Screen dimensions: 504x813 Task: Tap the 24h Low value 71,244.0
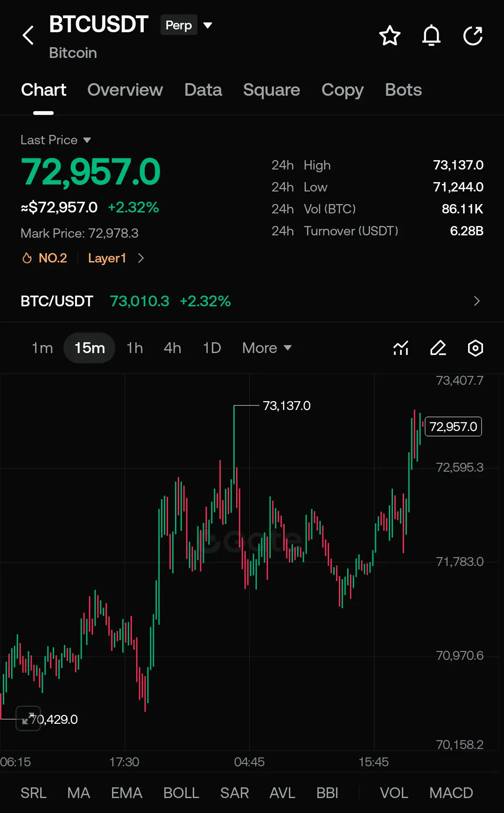[458, 187]
